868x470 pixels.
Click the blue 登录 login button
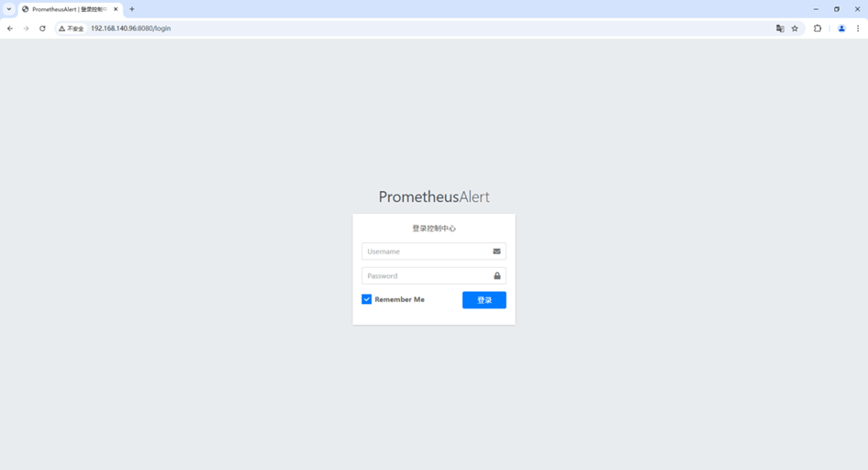(x=484, y=300)
